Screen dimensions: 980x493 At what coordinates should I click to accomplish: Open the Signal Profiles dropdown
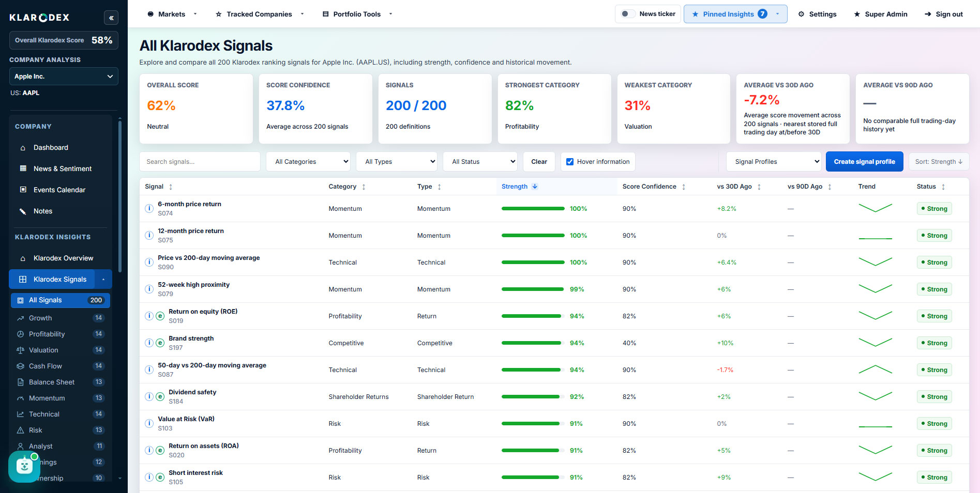[x=774, y=162]
